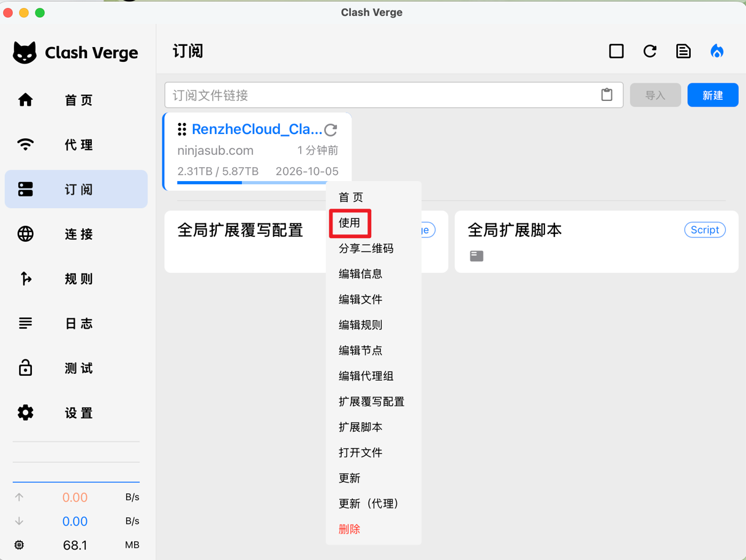Click the ninjasub.com text
The height and width of the screenshot is (560, 746).
coord(215,151)
